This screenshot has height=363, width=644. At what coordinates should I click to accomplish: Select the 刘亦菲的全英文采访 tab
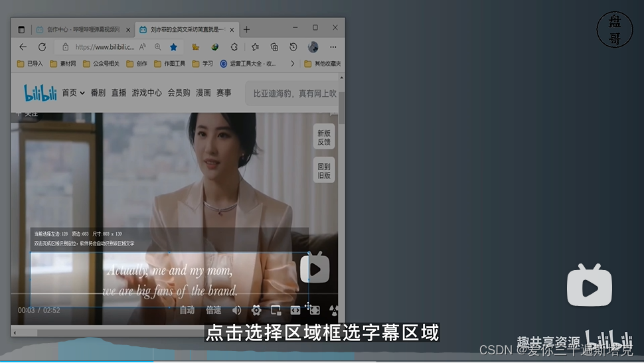[188, 30]
